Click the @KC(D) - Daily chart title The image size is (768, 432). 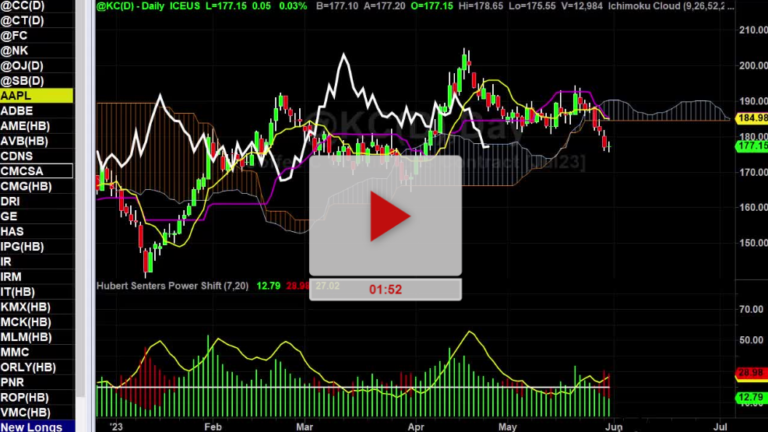[x=128, y=7]
